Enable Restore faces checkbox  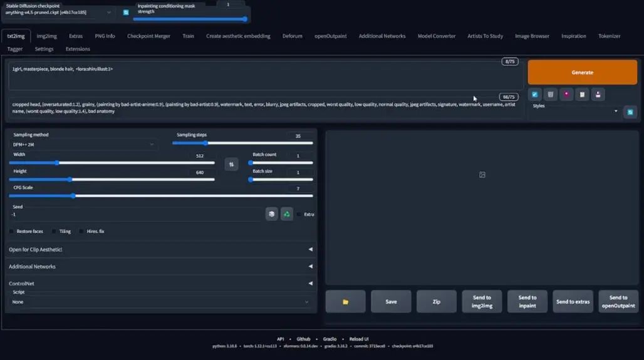point(11,232)
